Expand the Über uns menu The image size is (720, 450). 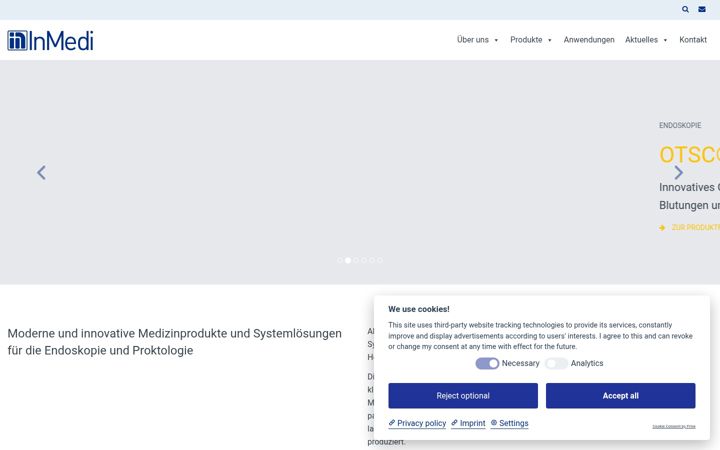(478, 40)
